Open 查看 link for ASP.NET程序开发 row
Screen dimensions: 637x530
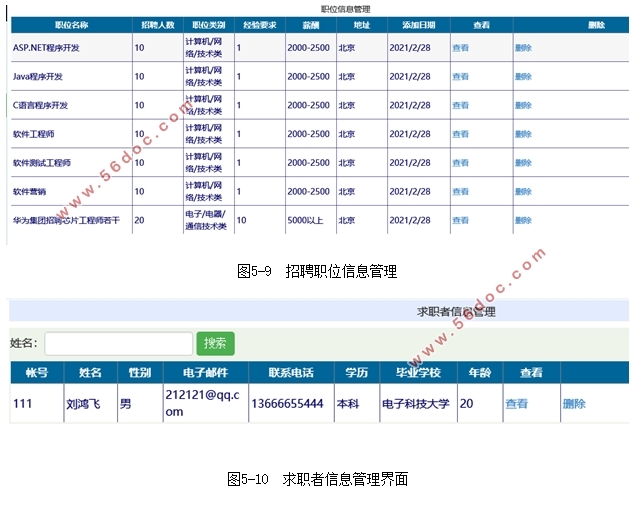click(x=461, y=48)
